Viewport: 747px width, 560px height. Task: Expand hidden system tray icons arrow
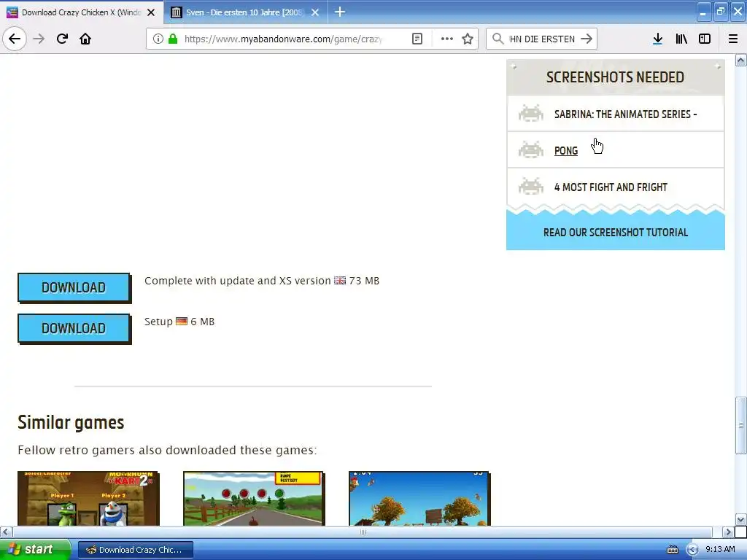693,550
